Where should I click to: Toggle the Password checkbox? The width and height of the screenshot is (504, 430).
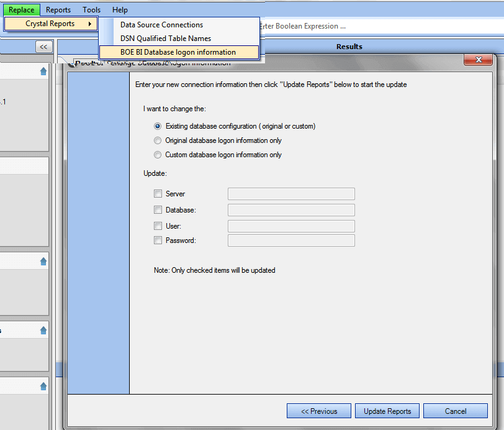click(x=158, y=240)
